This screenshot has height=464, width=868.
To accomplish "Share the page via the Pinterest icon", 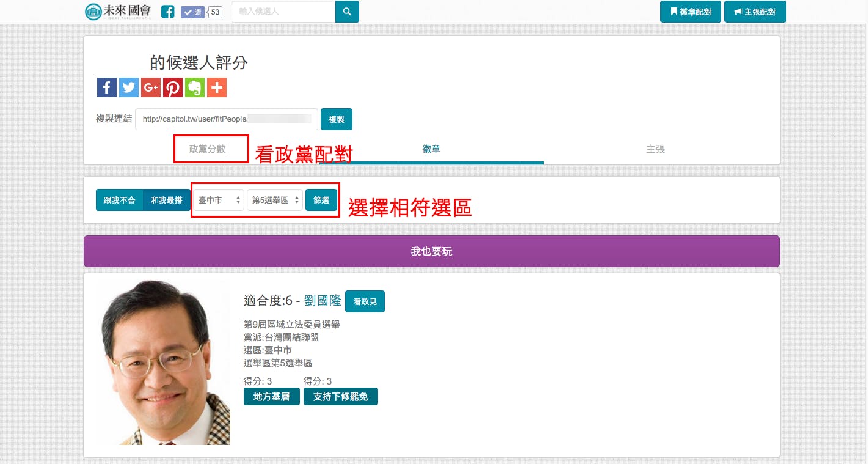I will [172, 87].
